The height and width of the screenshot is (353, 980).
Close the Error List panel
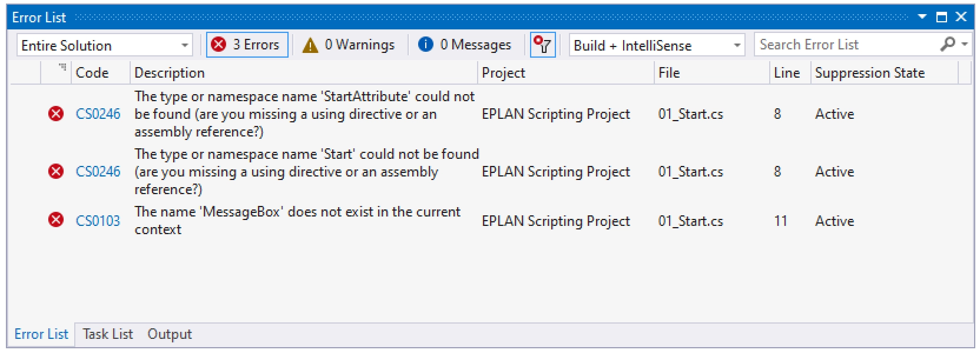961,17
